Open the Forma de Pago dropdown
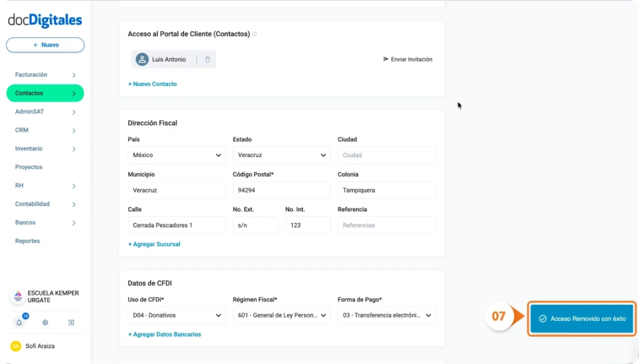This screenshot has width=639, height=364. pyautogui.click(x=386, y=315)
